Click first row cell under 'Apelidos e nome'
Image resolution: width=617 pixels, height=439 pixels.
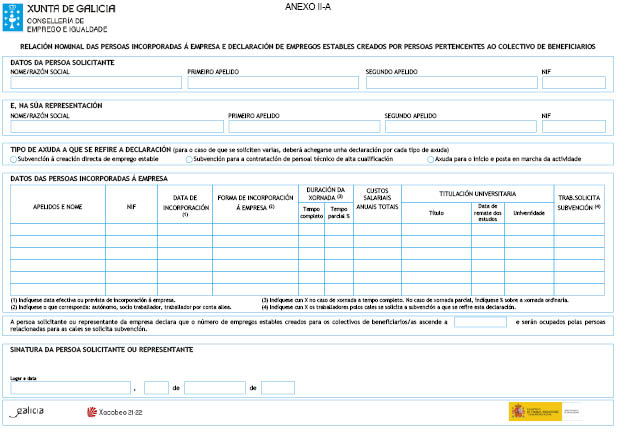tap(57, 229)
